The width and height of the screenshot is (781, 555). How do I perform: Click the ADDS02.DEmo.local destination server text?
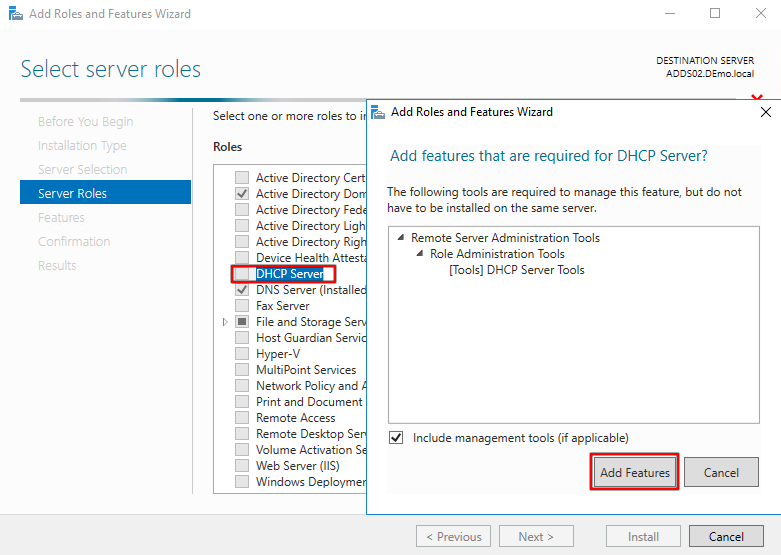pos(710,73)
